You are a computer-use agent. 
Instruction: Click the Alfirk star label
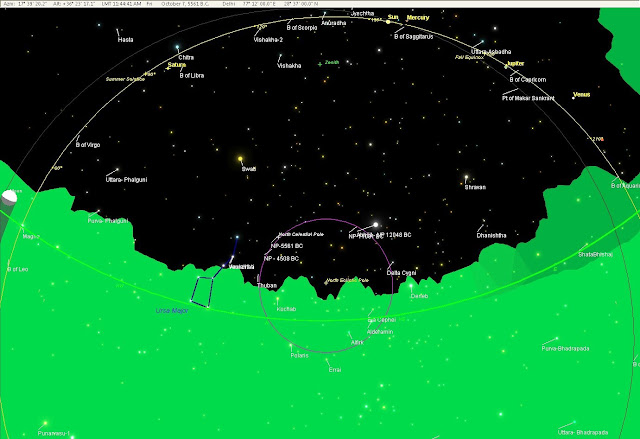click(x=357, y=343)
